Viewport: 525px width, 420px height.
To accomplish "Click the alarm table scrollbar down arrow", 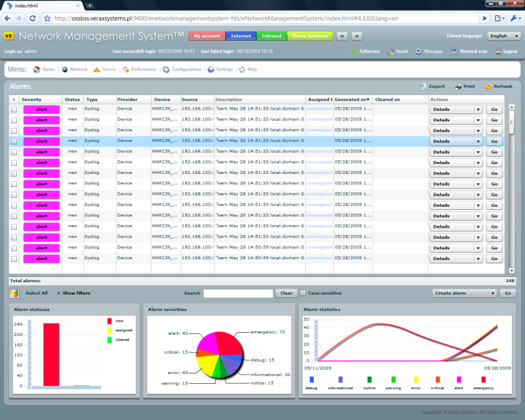I will (x=512, y=270).
